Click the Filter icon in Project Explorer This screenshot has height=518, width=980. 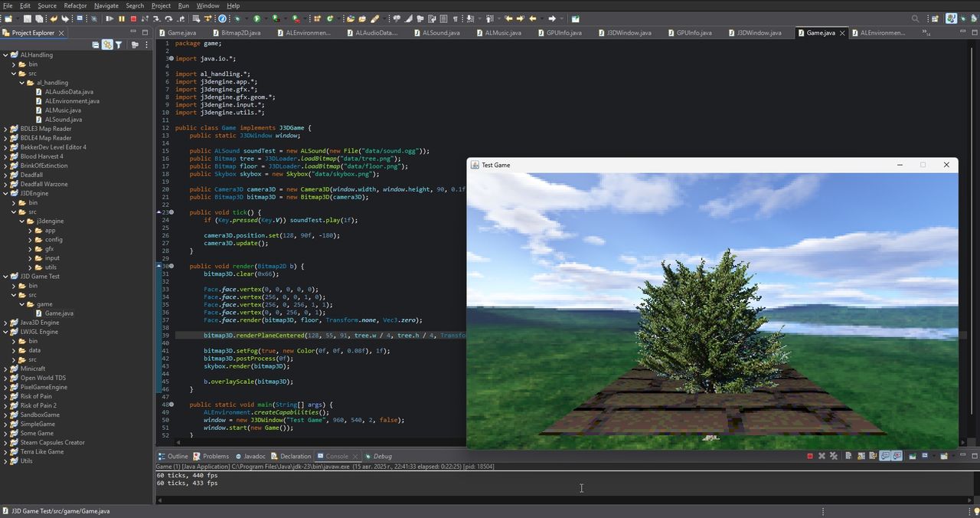click(119, 45)
